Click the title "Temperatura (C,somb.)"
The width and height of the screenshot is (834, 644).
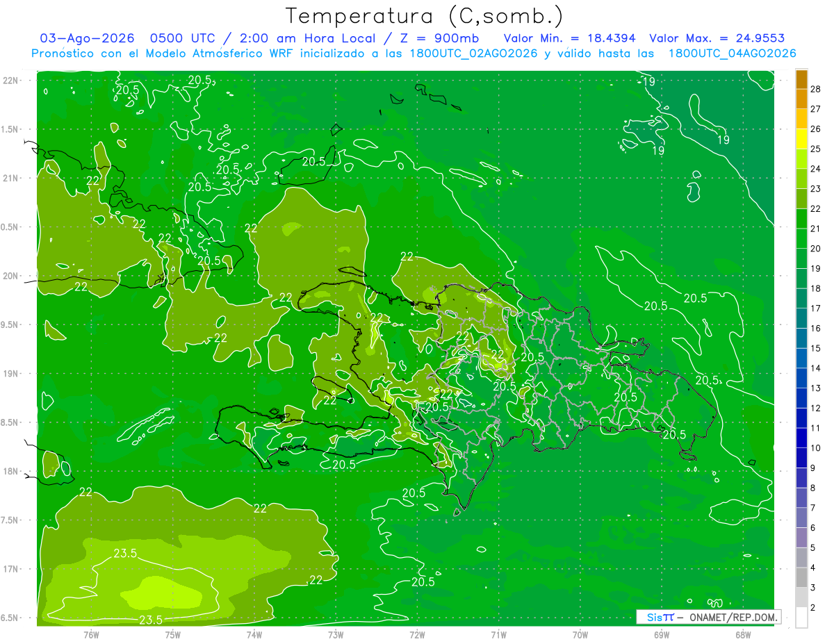[424, 15]
